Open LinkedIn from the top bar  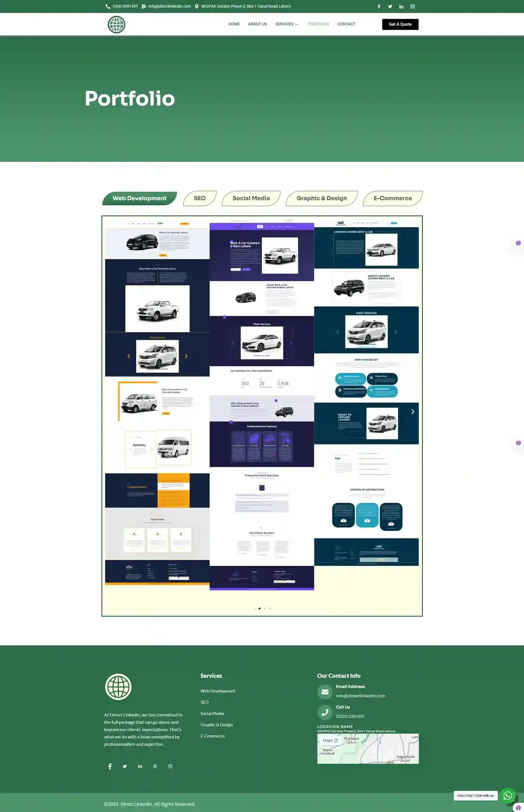pos(401,6)
